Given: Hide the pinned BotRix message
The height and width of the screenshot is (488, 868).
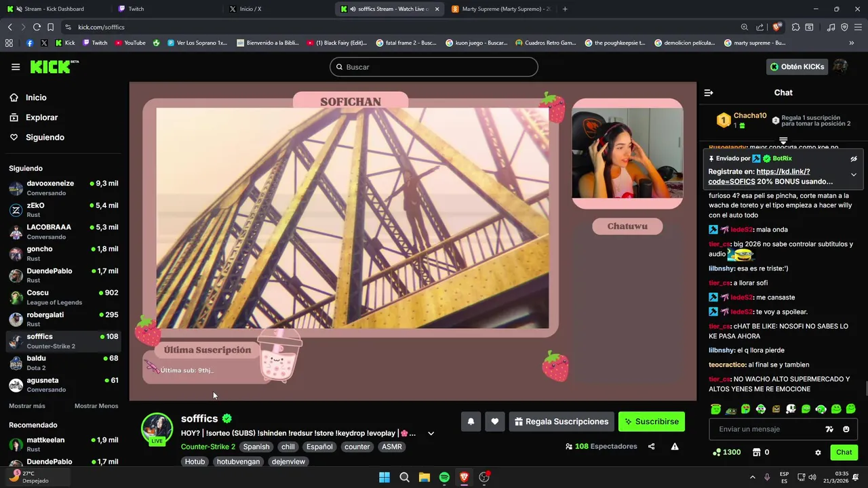Looking at the screenshot, I should [x=854, y=159].
